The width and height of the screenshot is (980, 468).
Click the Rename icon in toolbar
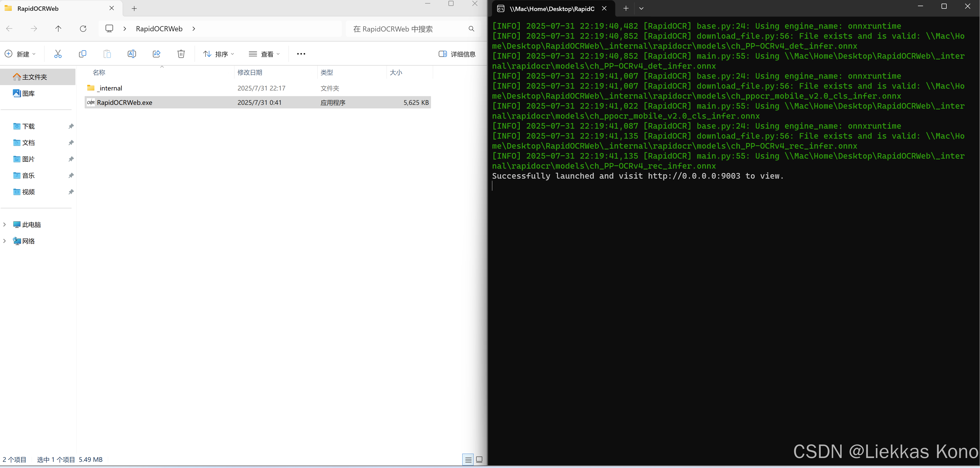[132, 54]
